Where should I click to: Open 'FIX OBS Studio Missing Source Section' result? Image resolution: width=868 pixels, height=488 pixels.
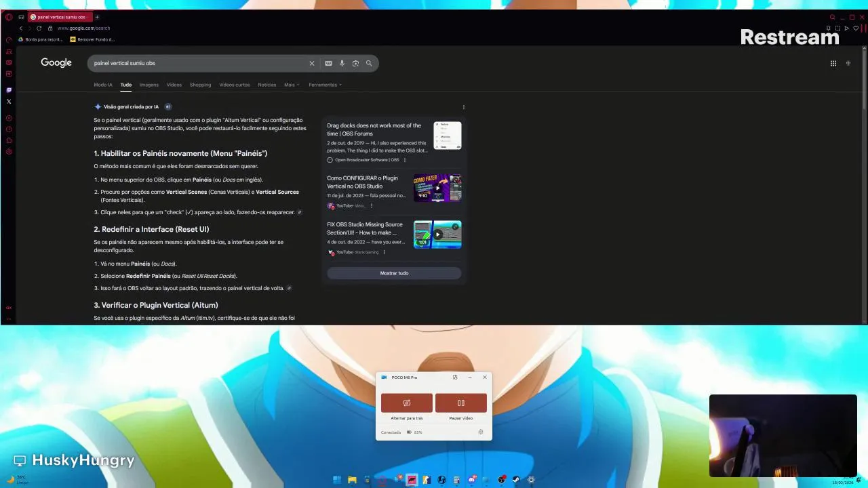[x=365, y=228]
